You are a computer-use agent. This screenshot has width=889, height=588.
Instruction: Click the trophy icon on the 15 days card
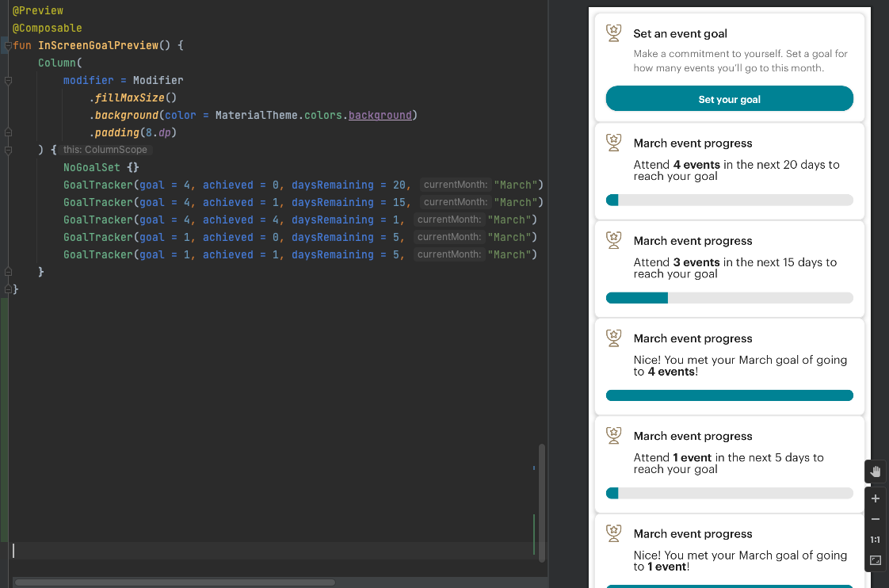tap(613, 240)
